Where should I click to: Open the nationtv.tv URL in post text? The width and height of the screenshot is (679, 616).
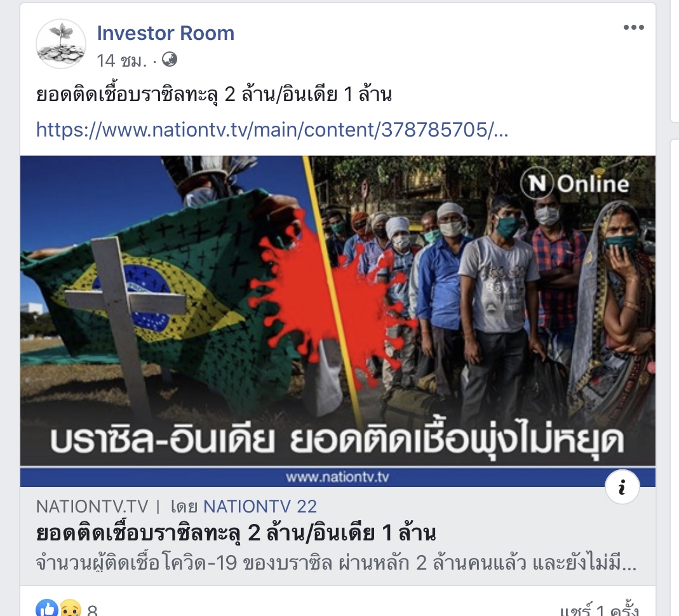pyautogui.click(x=272, y=130)
